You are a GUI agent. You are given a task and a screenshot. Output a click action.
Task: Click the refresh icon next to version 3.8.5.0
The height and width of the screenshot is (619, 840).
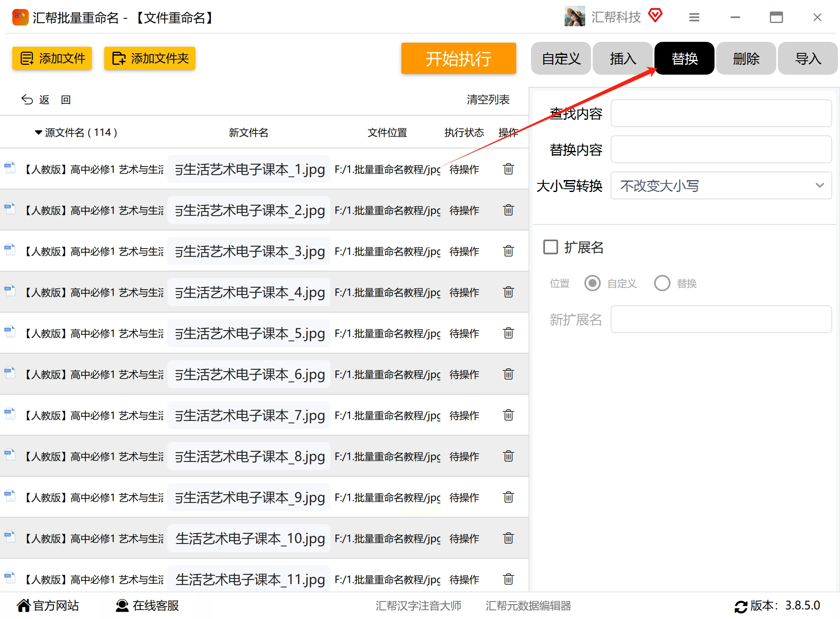tap(741, 606)
